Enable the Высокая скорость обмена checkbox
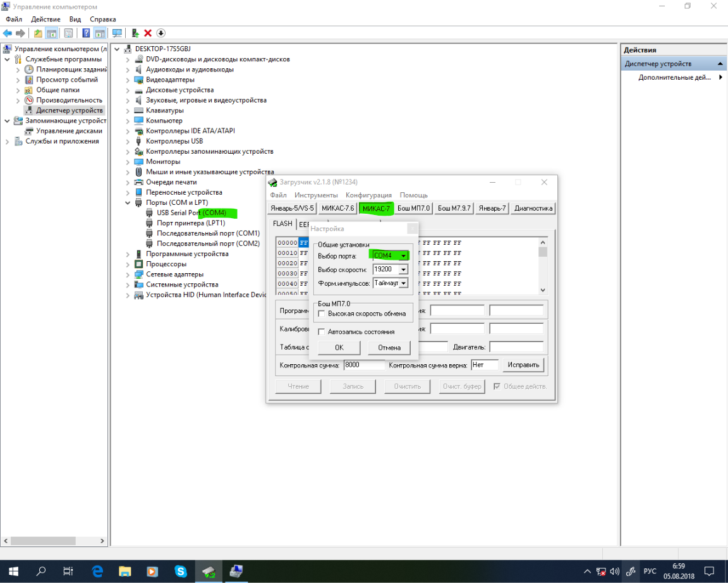The height and width of the screenshot is (583, 728). pyautogui.click(x=322, y=314)
